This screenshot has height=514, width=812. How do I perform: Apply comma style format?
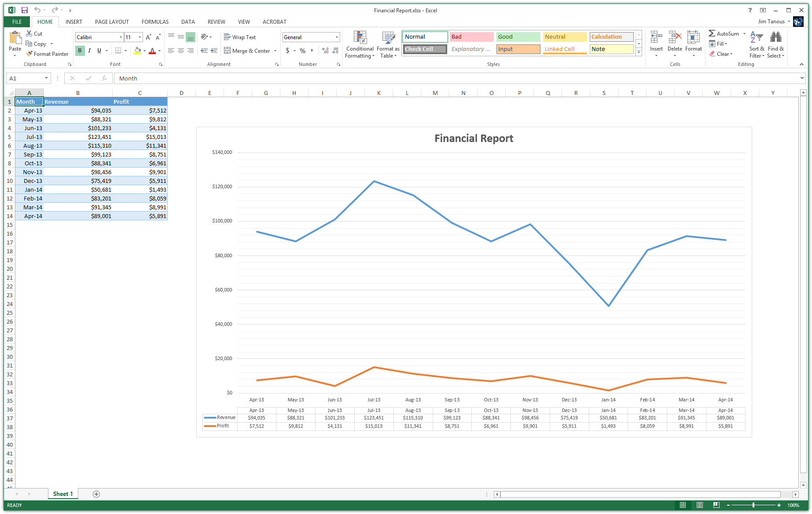click(x=312, y=51)
